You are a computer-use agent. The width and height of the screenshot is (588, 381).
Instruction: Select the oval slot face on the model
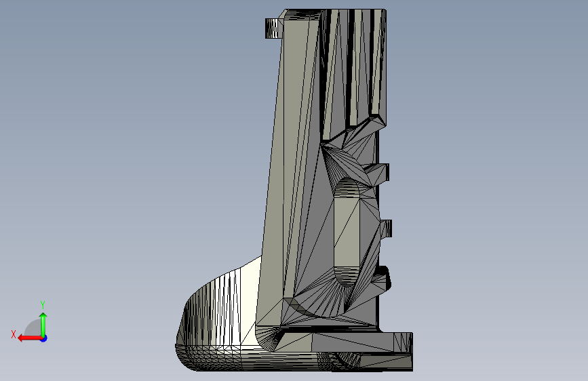pyautogui.click(x=347, y=233)
